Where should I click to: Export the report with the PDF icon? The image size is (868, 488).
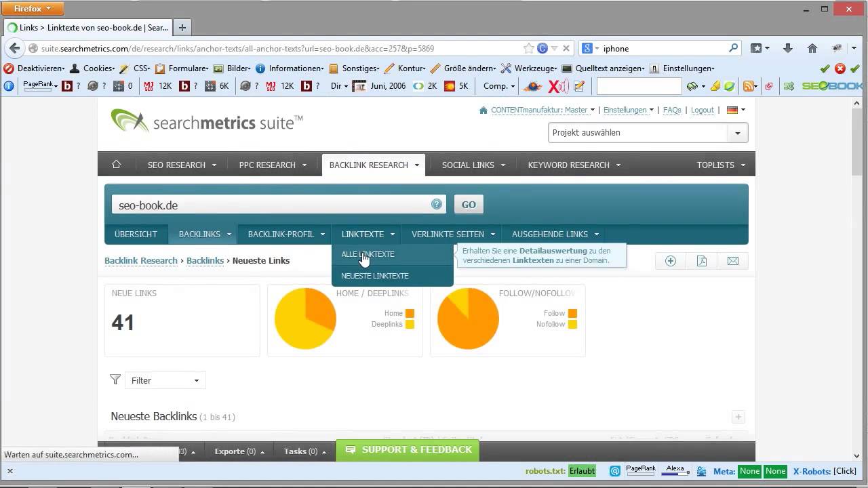click(702, 261)
